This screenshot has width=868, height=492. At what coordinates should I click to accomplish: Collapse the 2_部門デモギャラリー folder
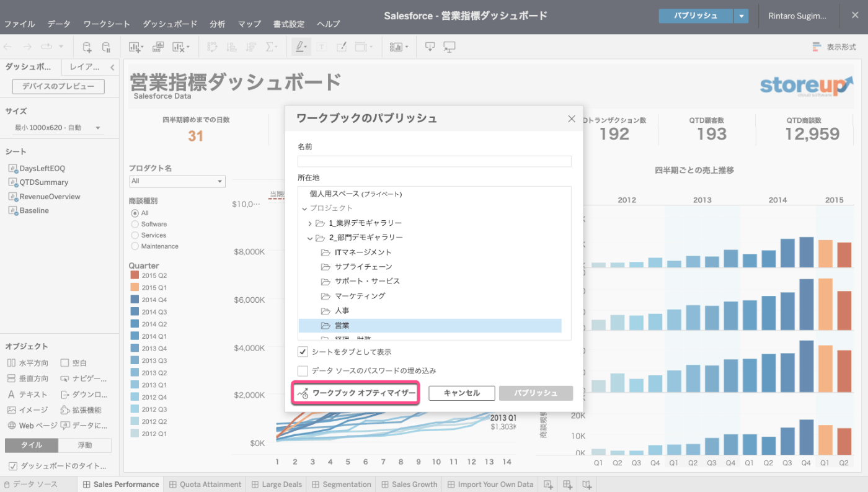pos(310,238)
